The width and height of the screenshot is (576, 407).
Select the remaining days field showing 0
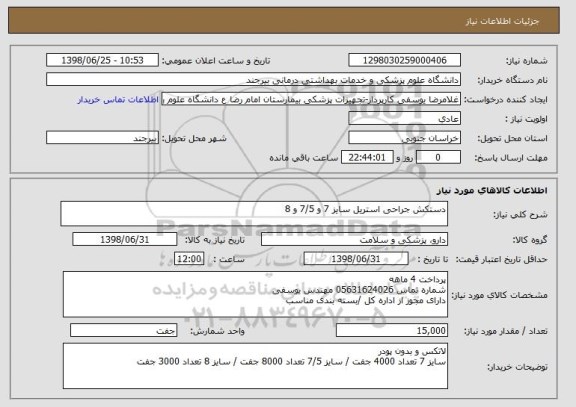[438, 158]
